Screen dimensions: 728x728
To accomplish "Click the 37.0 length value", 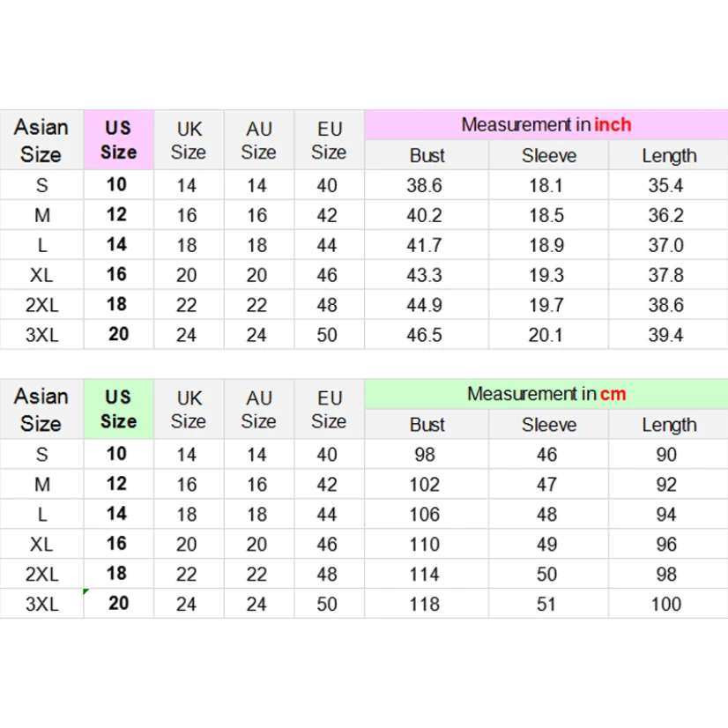I will [x=666, y=246].
